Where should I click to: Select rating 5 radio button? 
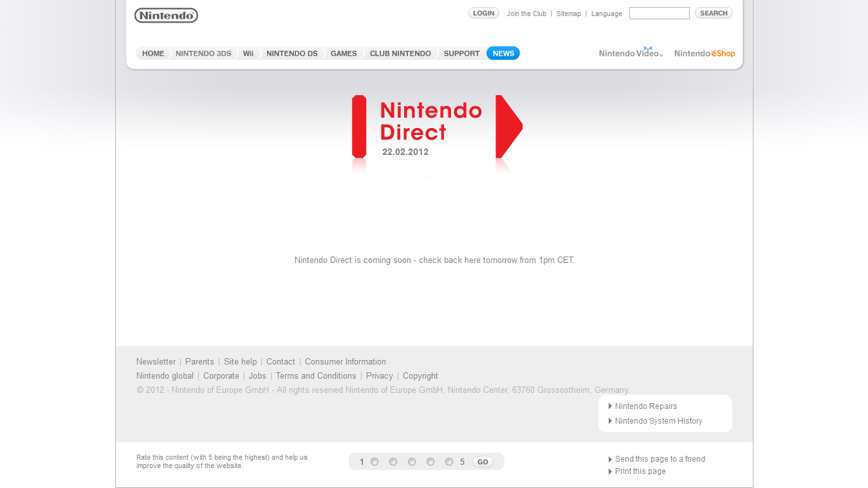click(x=449, y=462)
